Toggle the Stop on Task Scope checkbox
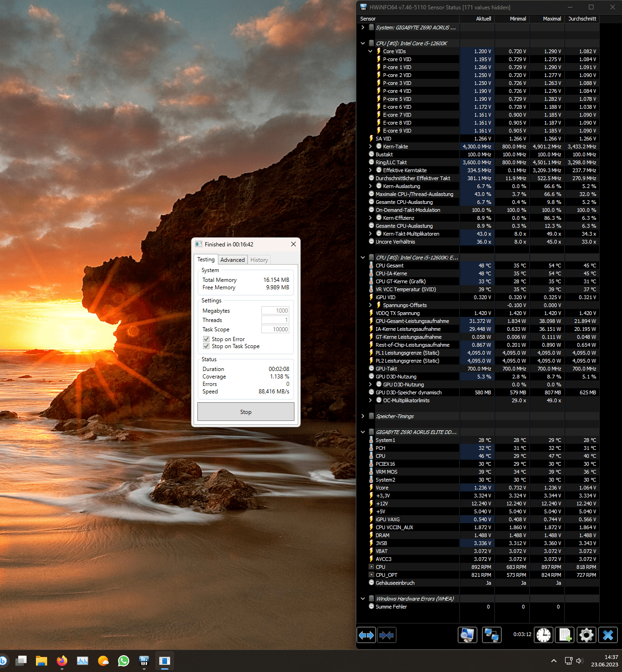Viewport: 622px width, 672px height. tap(206, 346)
